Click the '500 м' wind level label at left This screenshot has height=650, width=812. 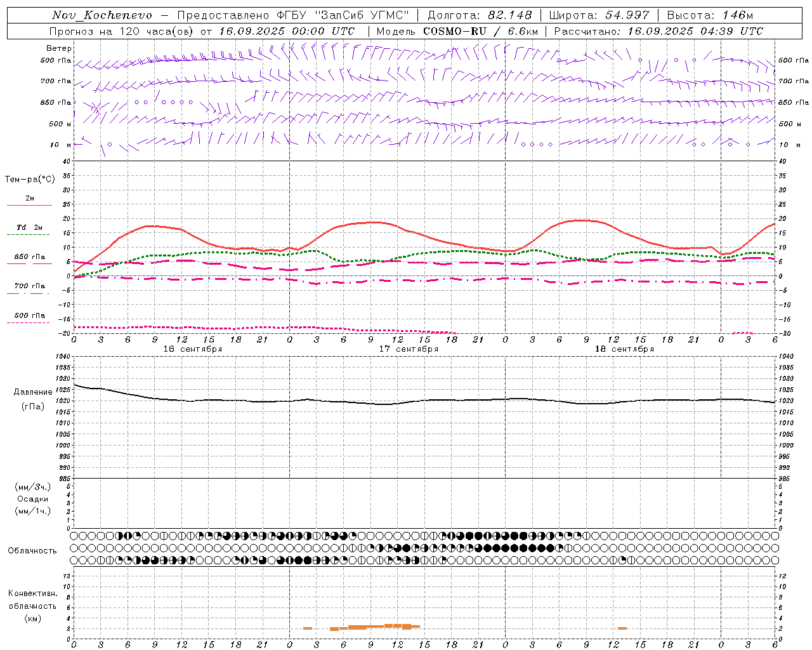coord(60,124)
